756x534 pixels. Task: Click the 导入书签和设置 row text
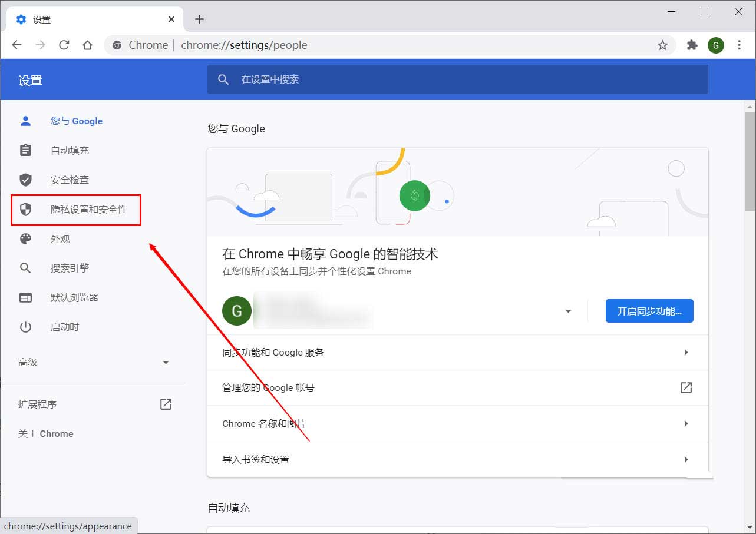point(256,460)
